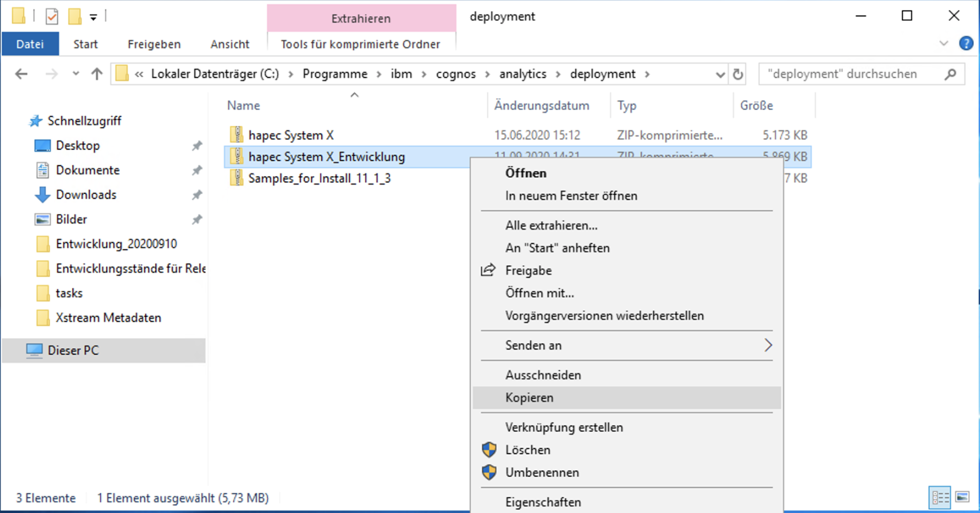Click the refresh icon beside address bar
Image resolution: width=980 pixels, height=513 pixels.
point(738,74)
